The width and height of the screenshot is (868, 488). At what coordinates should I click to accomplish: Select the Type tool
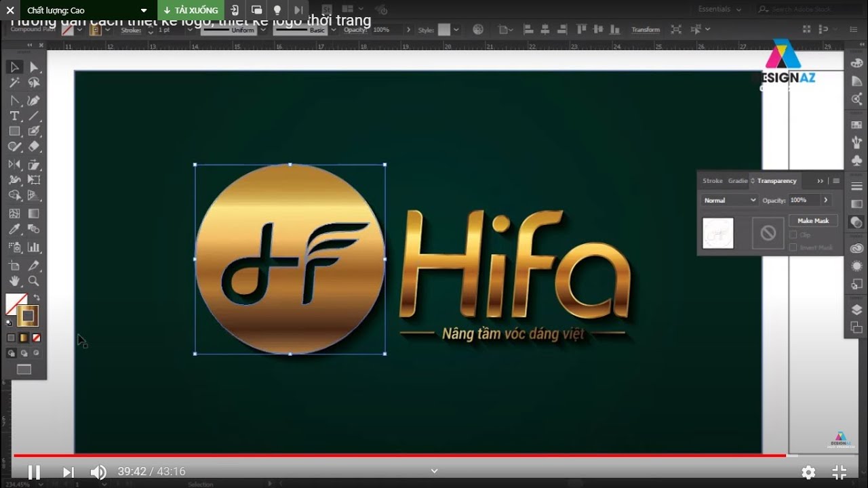14,116
